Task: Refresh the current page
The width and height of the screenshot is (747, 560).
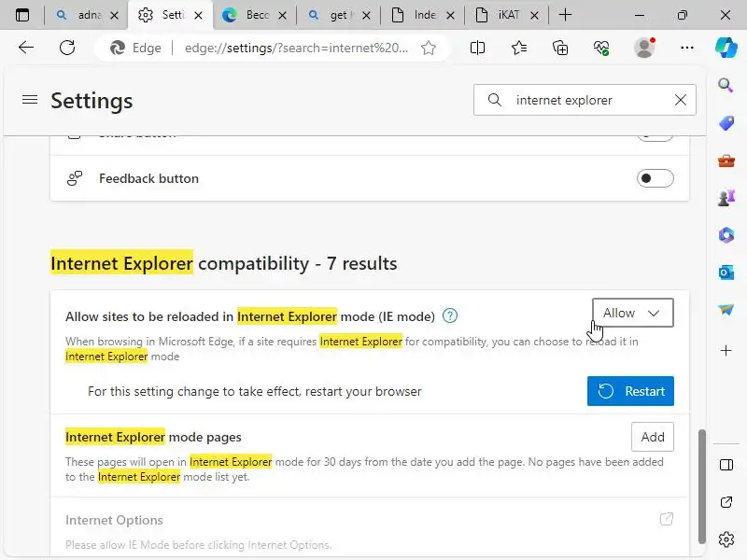Action: [x=67, y=48]
